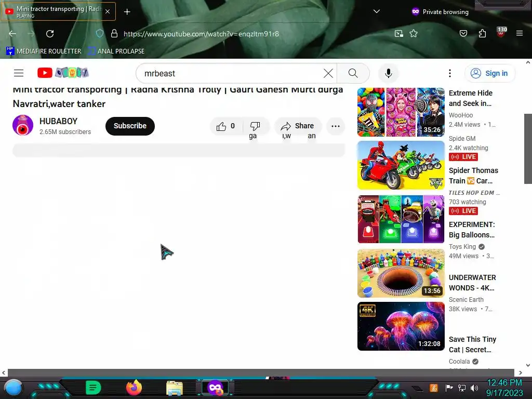532x399 pixels.
Task: Save page to Pocket
Action: click(x=463, y=34)
